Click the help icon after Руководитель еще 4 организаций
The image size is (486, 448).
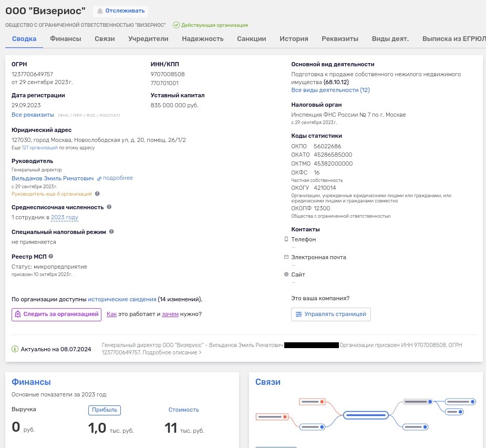(x=97, y=194)
